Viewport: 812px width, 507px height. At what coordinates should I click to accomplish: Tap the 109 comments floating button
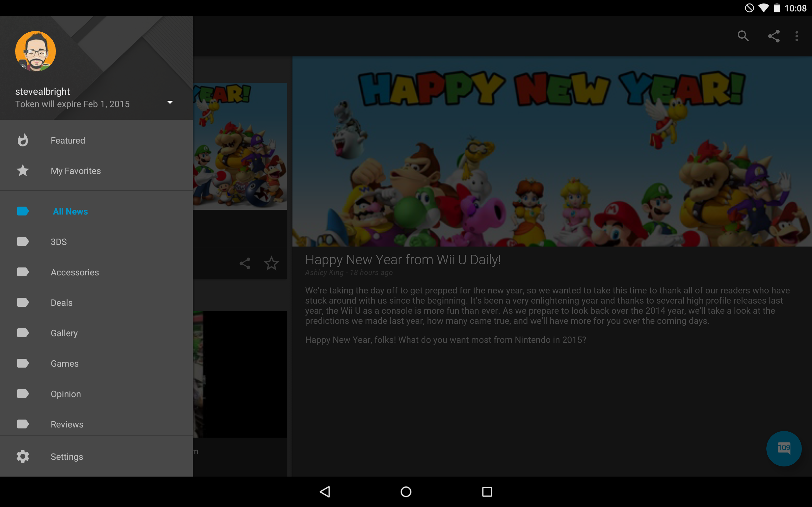[783, 448]
